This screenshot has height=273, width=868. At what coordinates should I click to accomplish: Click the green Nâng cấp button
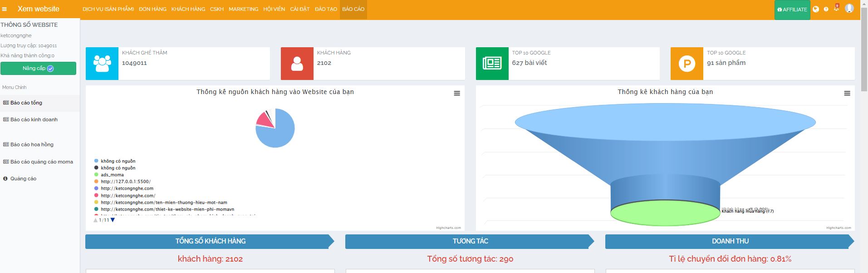(x=38, y=69)
